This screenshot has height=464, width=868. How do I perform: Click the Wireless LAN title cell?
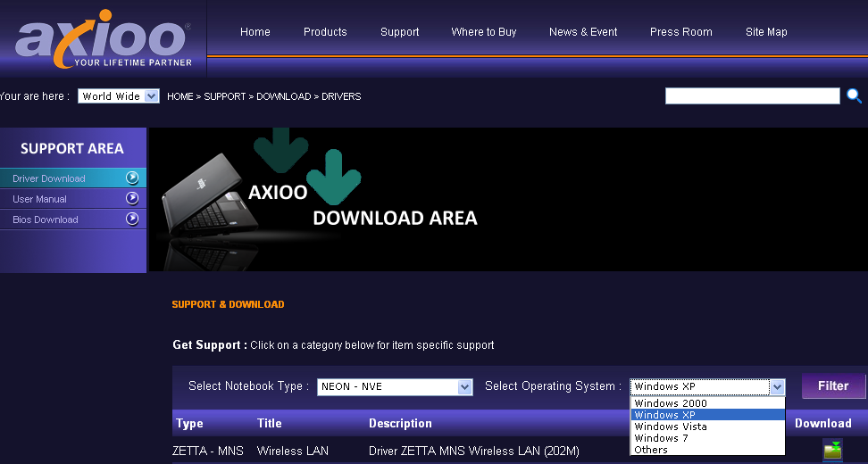coord(293,452)
